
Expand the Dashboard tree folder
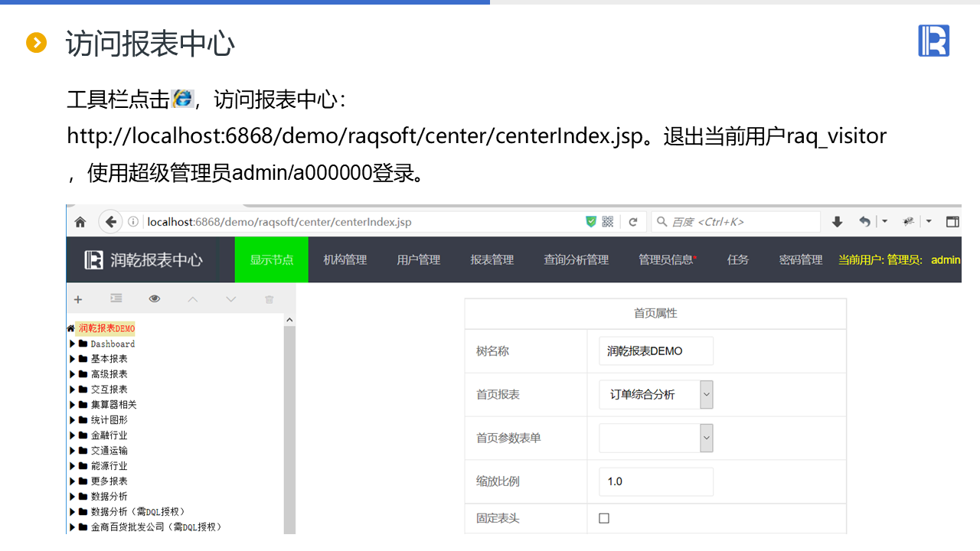(x=73, y=344)
